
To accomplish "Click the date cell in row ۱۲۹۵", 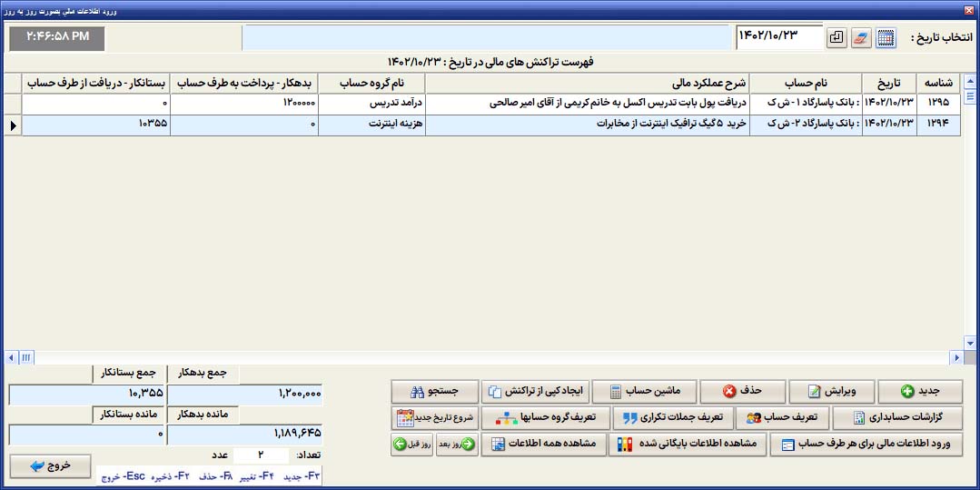I will 889,105.
